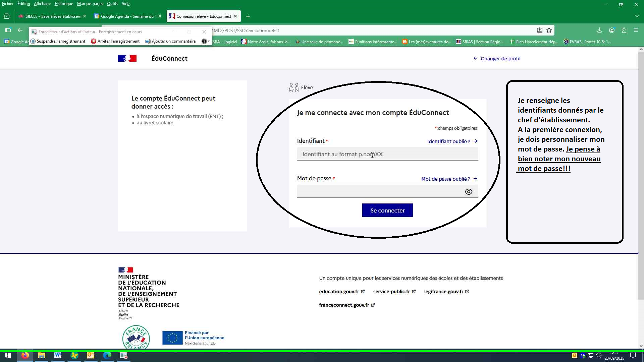Open Firefox downloads panel icon

(x=599, y=31)
